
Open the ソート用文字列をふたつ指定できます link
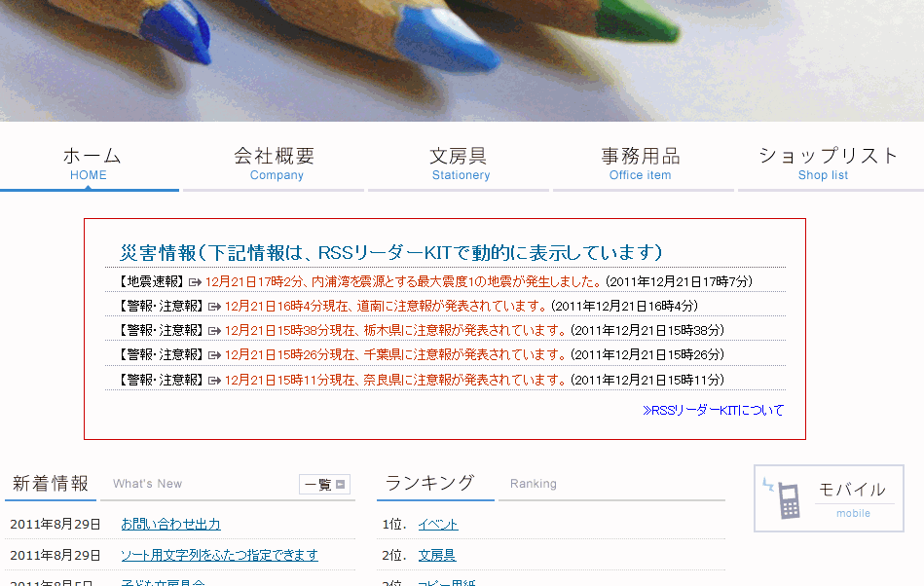(219, 556)
